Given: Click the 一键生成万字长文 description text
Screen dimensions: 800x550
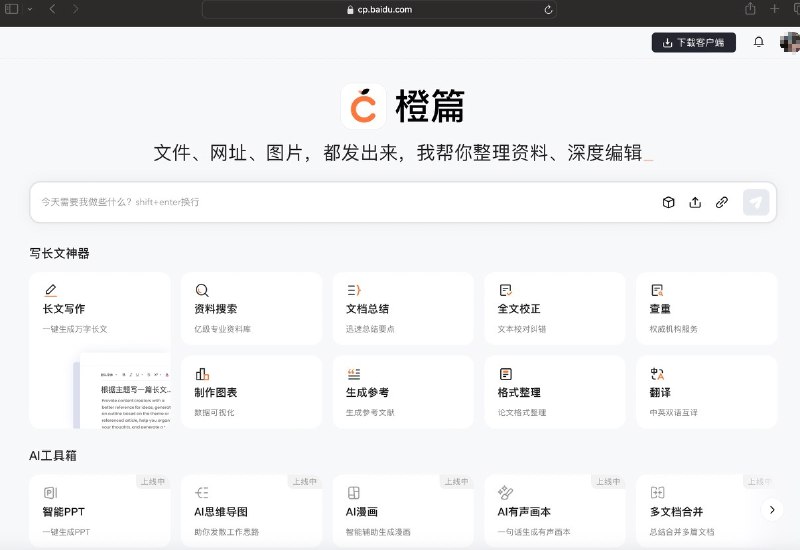Looking at the screenshot, I should pyautogui.click(x=75, y=329).
